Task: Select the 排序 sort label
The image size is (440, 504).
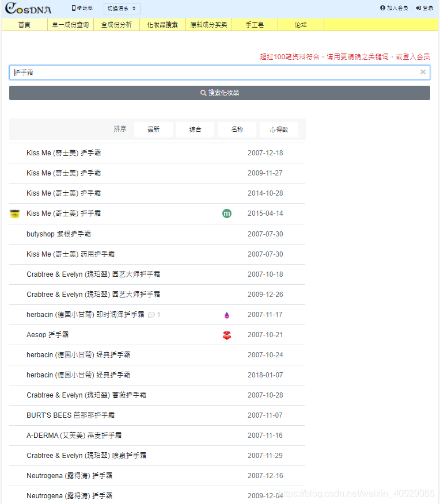Action: (x=120, y=129)
